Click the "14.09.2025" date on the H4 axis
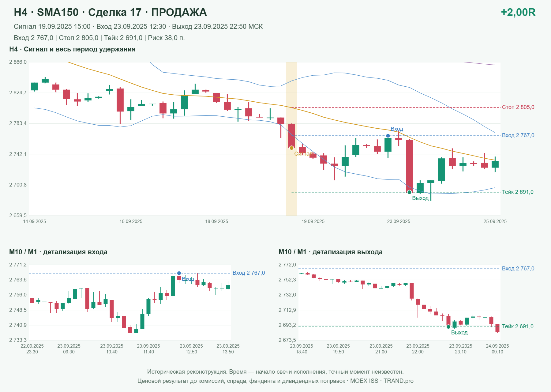This screenshot has height=392, width=551. (x=35, y=221)
